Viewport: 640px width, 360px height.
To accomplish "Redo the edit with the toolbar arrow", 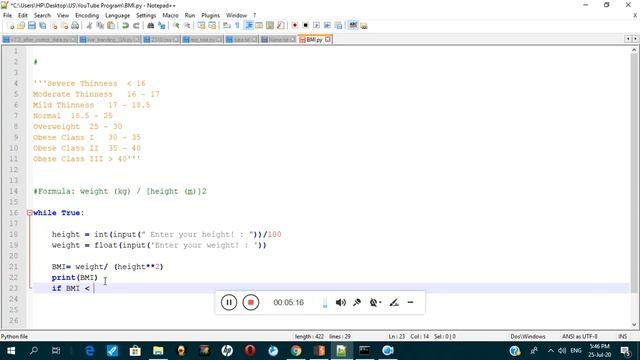I will 136,26.
